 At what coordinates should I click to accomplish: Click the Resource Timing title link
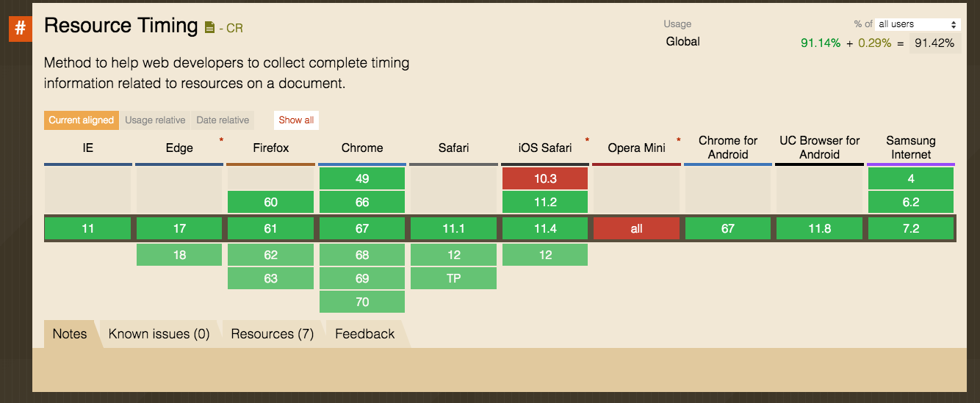(121, 26)
